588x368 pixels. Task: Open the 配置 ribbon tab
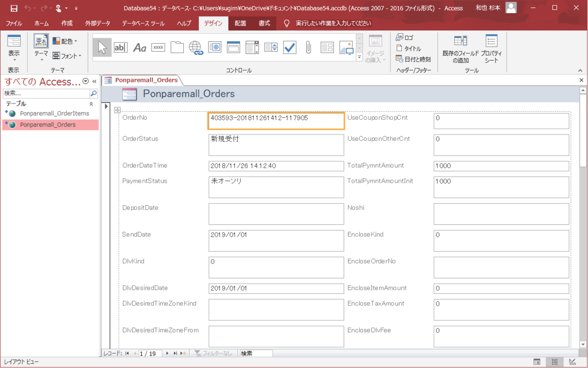(240, 23)
